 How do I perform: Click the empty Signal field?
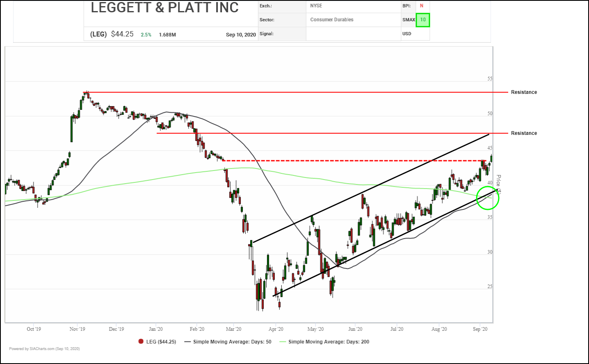coord(353,34)
